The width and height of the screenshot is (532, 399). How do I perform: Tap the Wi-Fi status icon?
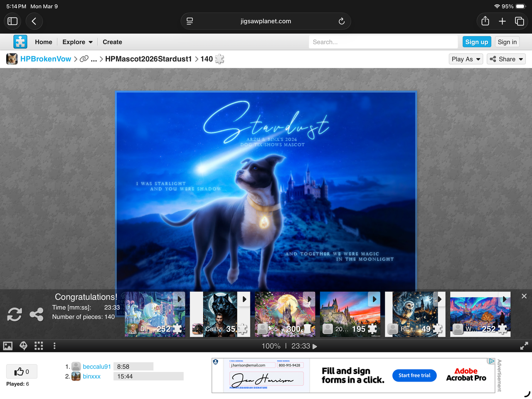click(x=497, y=6)
